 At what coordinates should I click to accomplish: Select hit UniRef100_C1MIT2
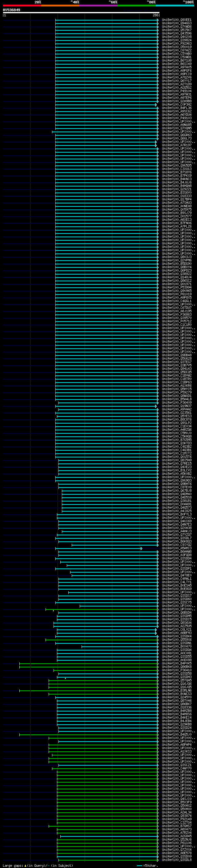pos(176,454)
